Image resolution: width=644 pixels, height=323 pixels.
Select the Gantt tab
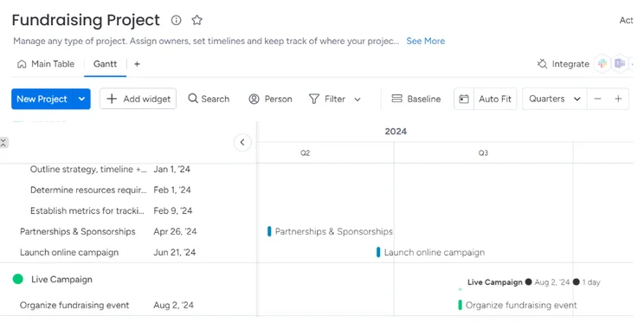[105, 64]
